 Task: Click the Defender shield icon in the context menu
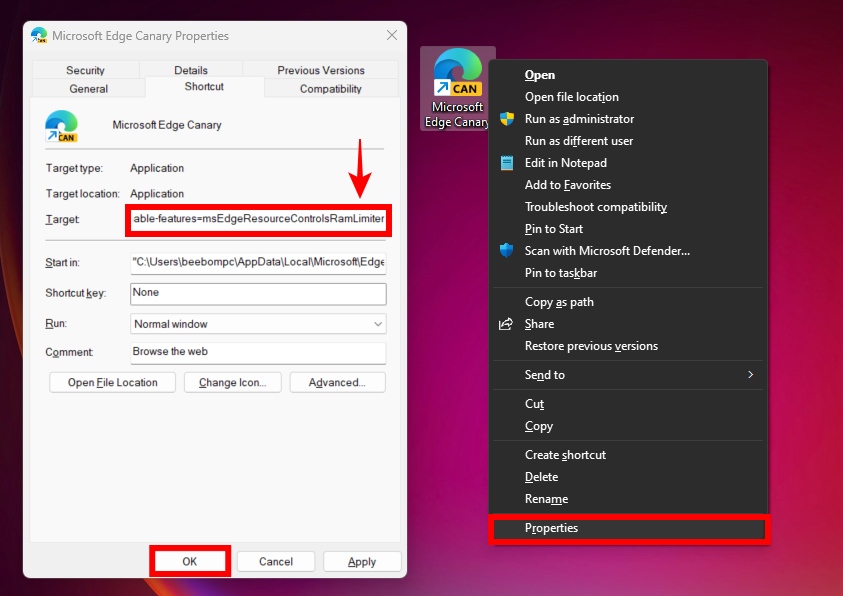pyautogui.click(x=506, y=250)
